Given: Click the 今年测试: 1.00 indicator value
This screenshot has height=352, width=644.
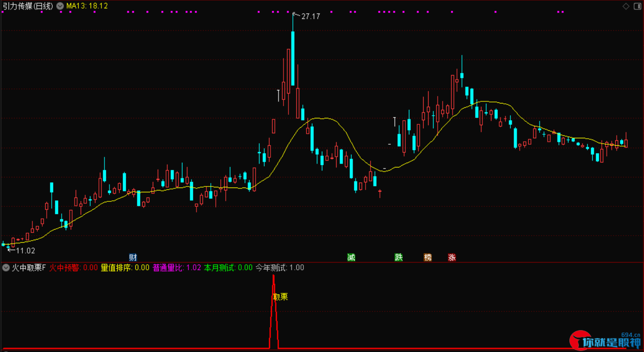Looking at the screenshot, I should tap(280, 267).
